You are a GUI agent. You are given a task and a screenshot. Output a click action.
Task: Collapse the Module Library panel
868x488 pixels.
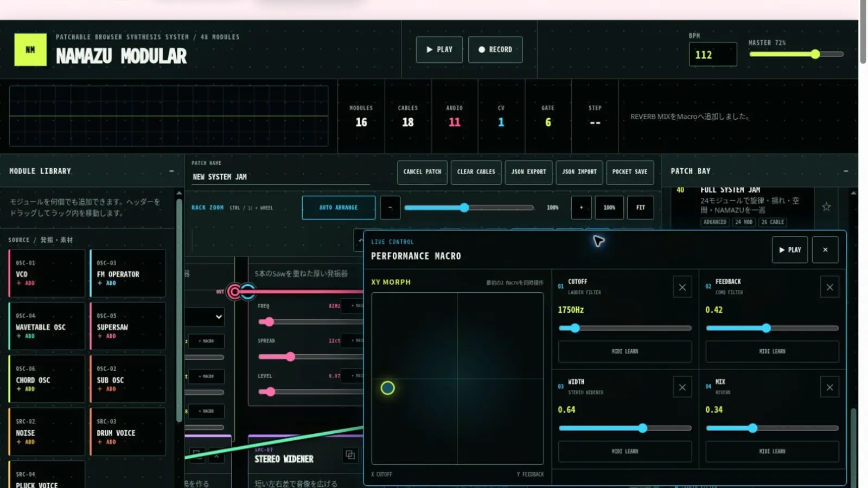tap(171, 171)
